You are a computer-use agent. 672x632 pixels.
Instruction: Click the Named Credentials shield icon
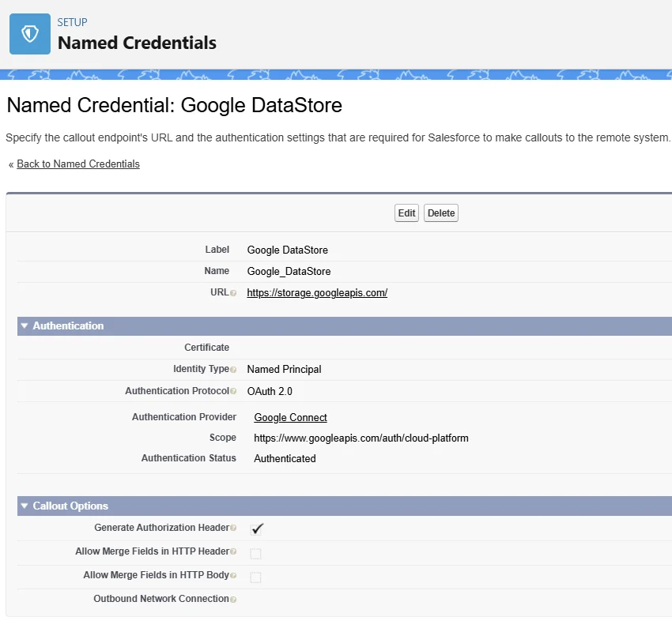click(30, 35)
